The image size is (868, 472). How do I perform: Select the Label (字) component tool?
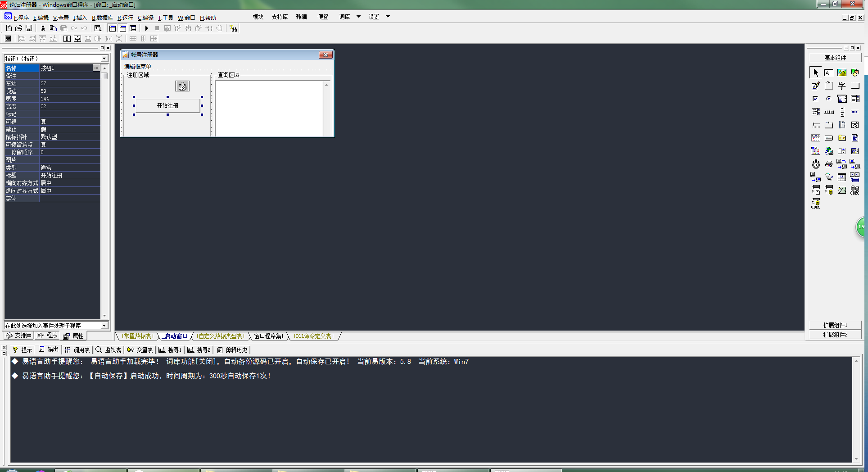click(842, 86)
